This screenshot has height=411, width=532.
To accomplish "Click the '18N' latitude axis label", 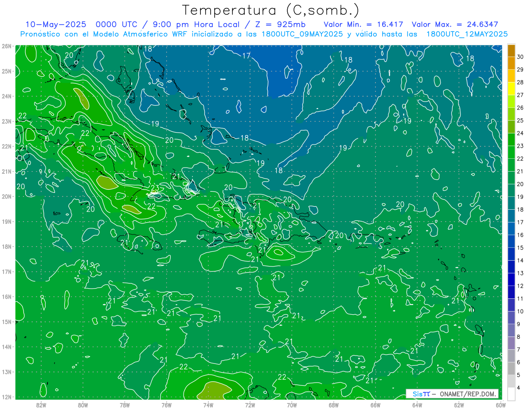I will point(6,247).
